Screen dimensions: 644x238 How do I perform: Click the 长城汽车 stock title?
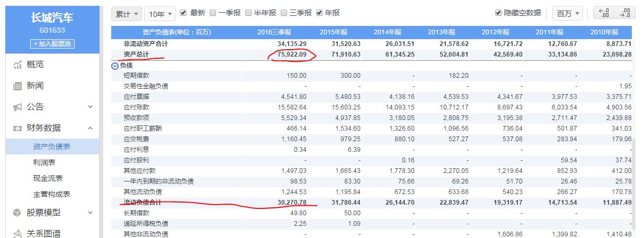52,19
